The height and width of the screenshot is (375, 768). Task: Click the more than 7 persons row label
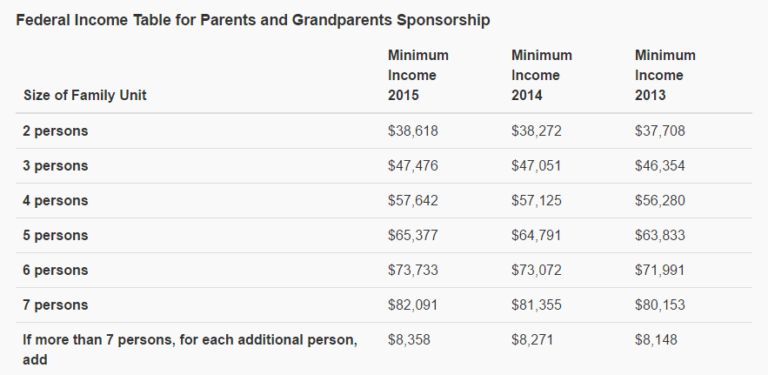click(190, 350)
